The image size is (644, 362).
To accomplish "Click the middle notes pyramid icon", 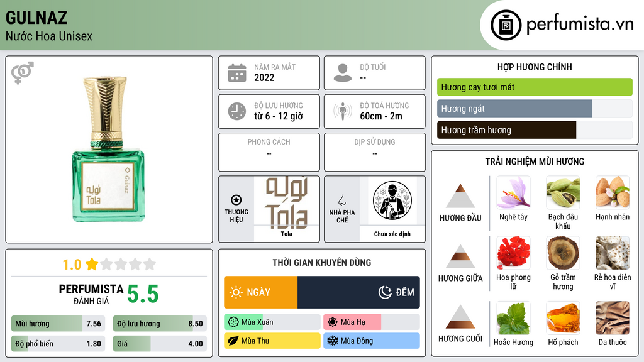I will [460, 256].
